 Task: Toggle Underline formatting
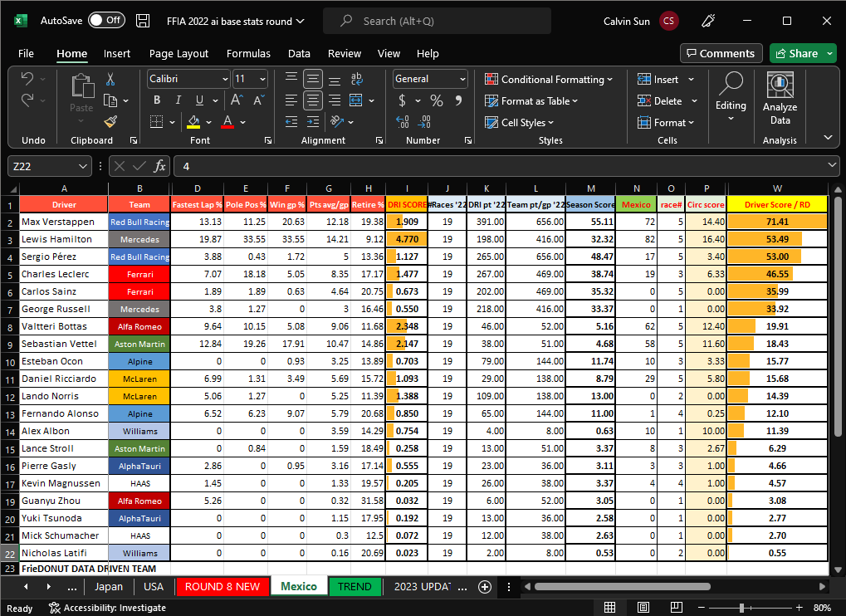pyautogui.click(x=199, y=100)
